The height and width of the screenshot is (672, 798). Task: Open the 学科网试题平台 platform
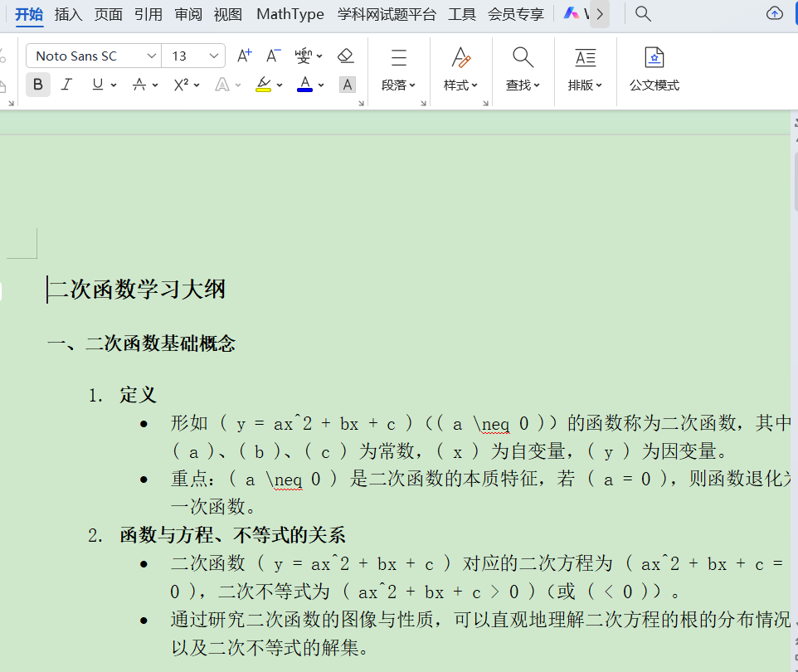click(387, 13)
